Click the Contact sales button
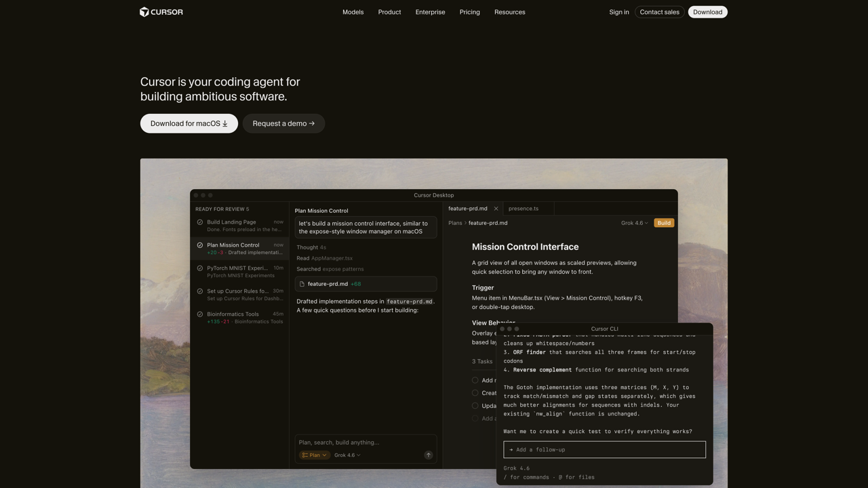Viewport: 868px width, 488px height. [659, 12]
